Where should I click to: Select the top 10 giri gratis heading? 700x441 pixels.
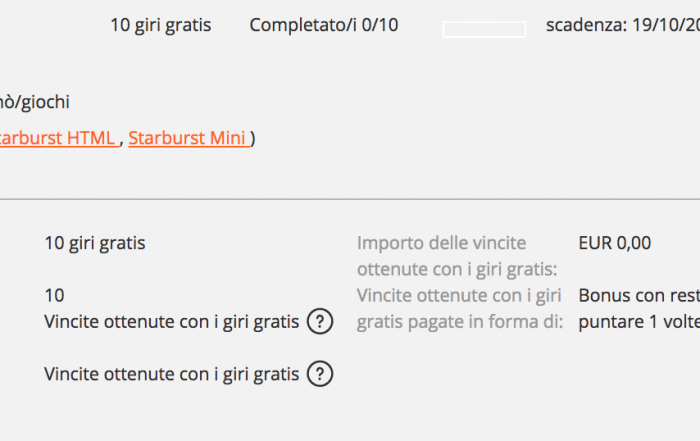(x=161, y=25)
